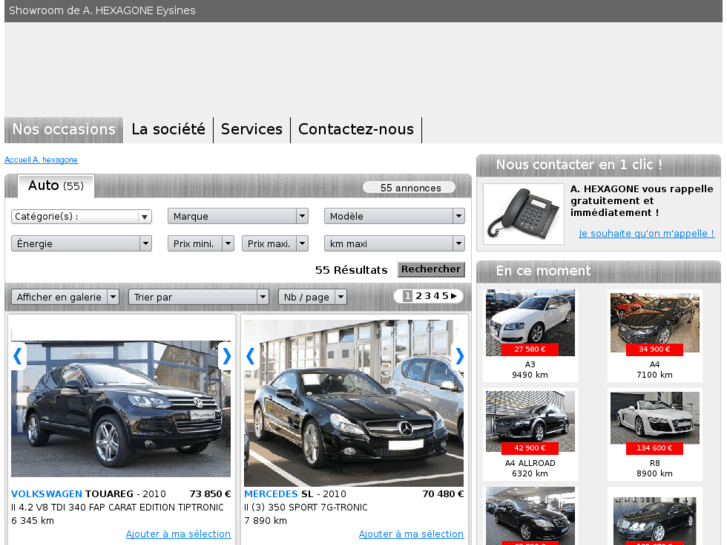
Task: Open the Catégorie(s) dropdown
Action: pyautogui.click(x=82, y=216)
